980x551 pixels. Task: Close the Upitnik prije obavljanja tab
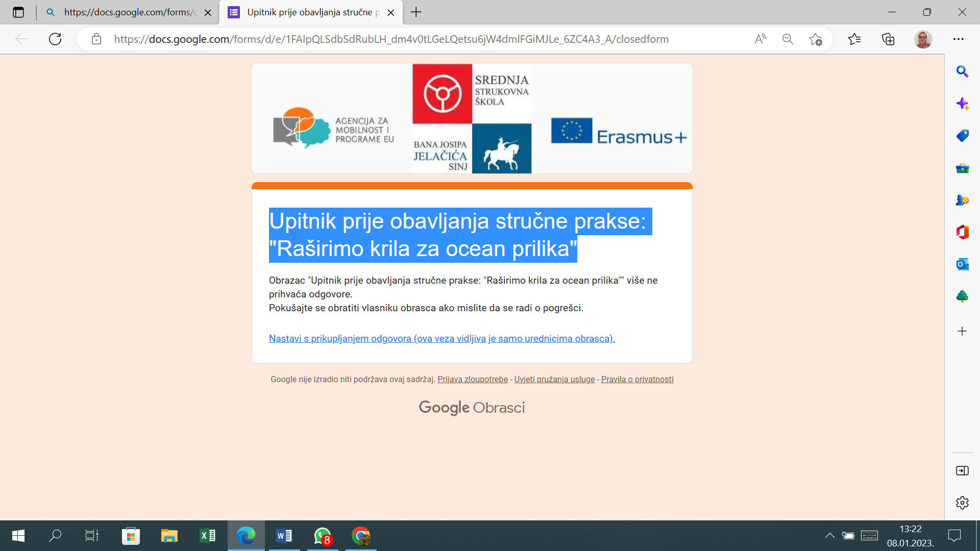coord(391,13)
